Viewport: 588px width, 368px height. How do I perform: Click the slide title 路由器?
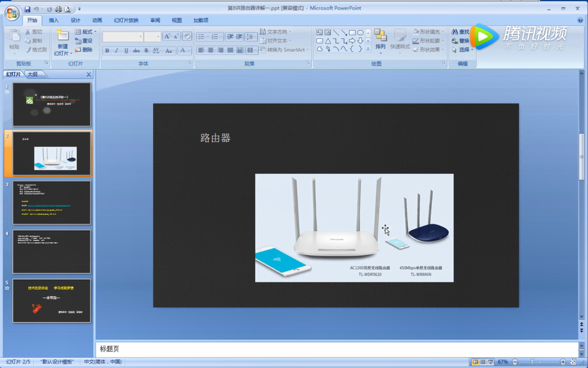(215, 138)
